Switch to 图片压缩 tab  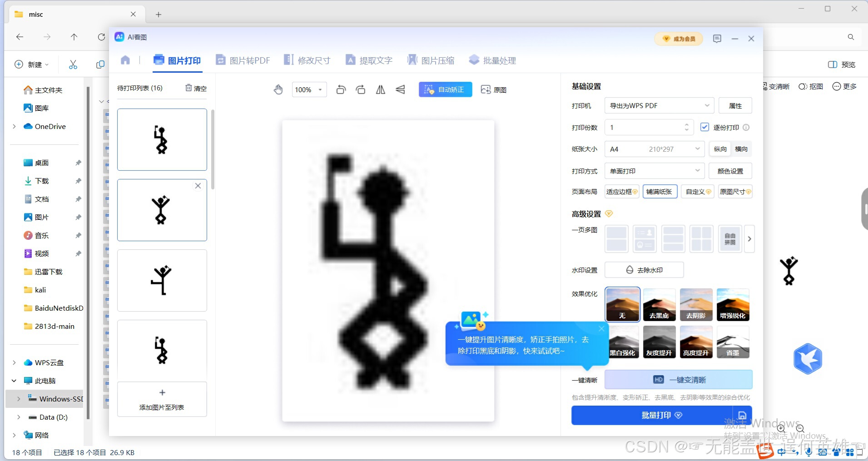click(x=431, y=60)
